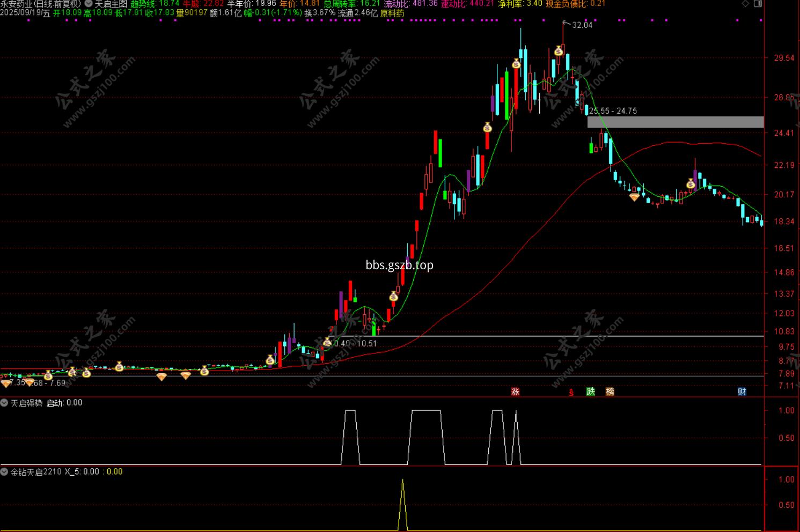Click the 32.04 high price label
This screenshot has width=800, height=532.
point(582,25)
